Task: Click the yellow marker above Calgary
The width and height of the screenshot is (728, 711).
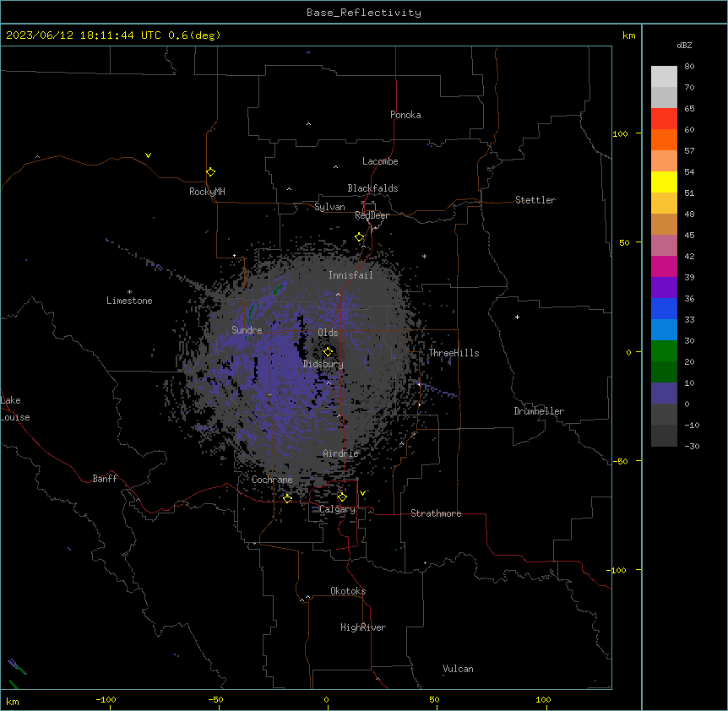Action: 342,497
